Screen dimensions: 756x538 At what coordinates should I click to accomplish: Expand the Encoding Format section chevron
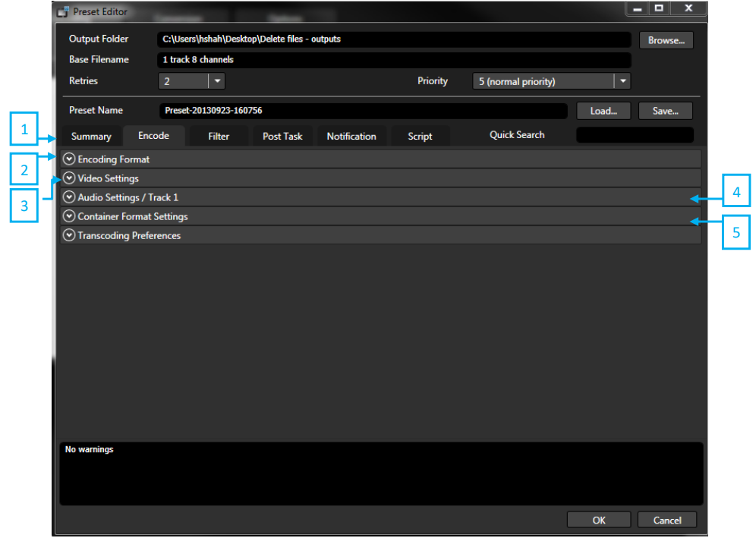68,159
